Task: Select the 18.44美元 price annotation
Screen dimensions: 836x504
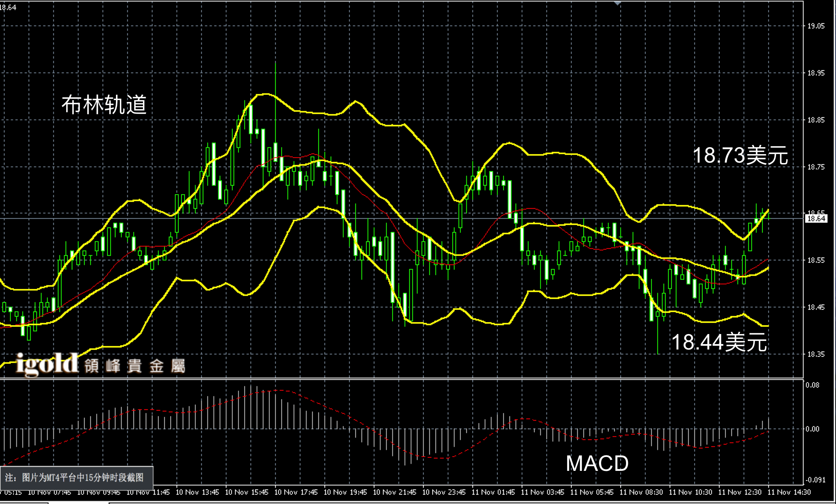Action: pyautogui.click(x=719, y=342)
